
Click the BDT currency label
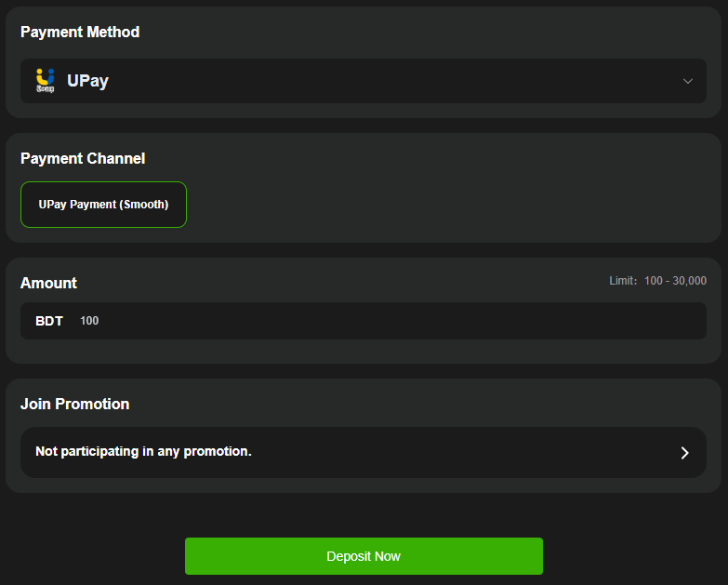49,321
